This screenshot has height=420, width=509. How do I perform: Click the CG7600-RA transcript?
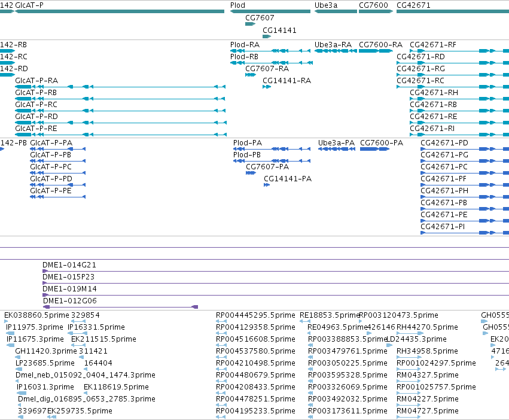point(381,44)
